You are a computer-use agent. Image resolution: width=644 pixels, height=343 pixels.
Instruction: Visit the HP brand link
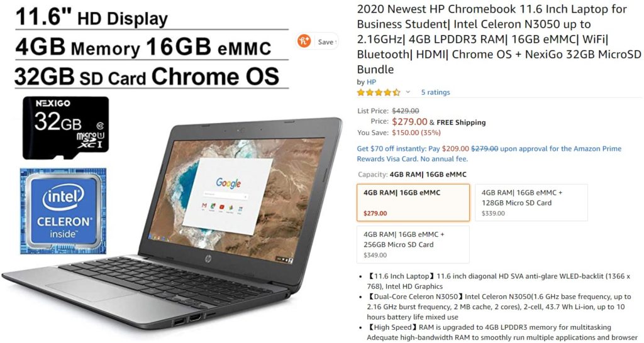[x=371, y=82]
